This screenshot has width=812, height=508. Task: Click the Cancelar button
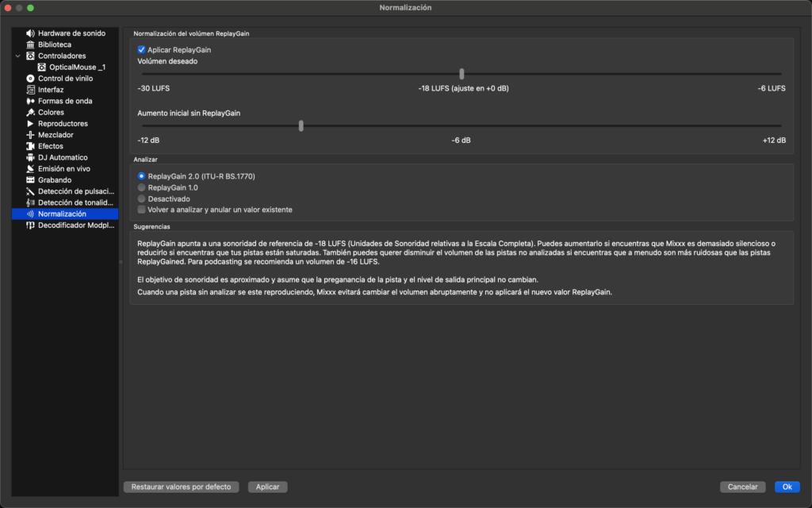pyautogui.click(x=742, y=487)
